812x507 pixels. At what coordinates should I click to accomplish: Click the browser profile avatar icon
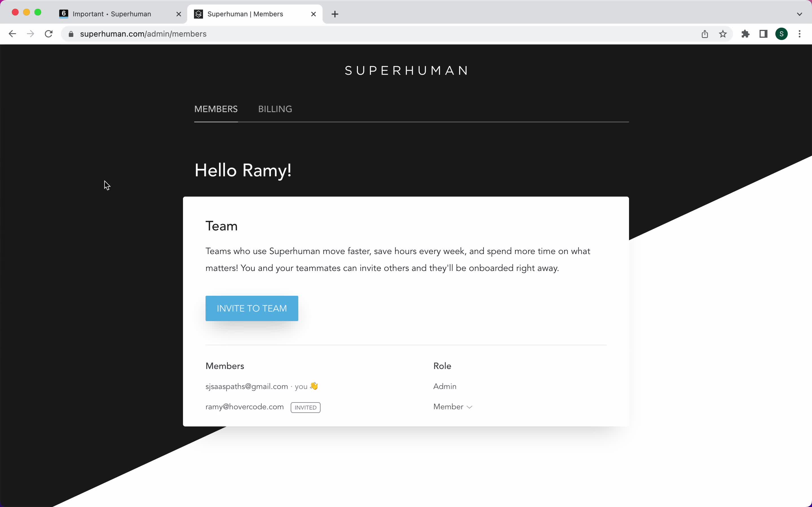[x=782, y=34]
